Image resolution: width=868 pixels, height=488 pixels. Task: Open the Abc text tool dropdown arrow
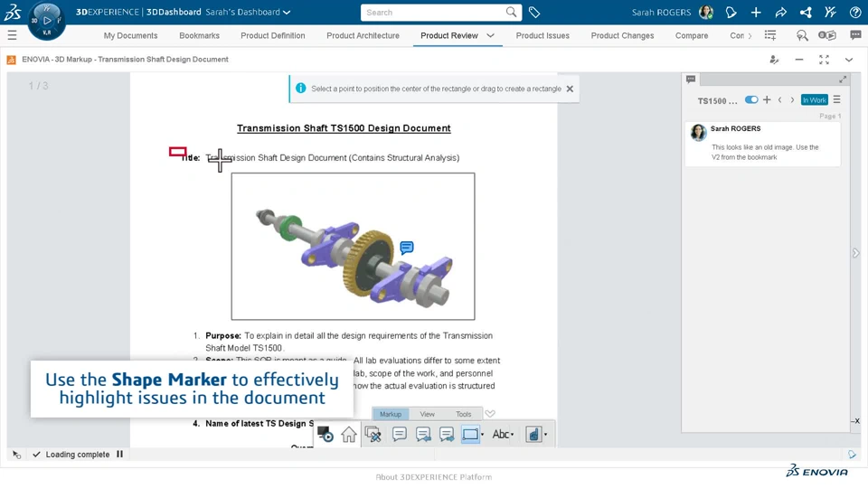coord(512,435)
